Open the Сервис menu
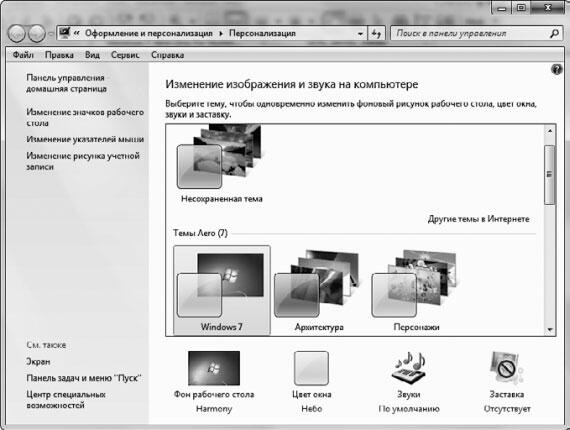Screen dimensions: 570x430 point(125,55)
